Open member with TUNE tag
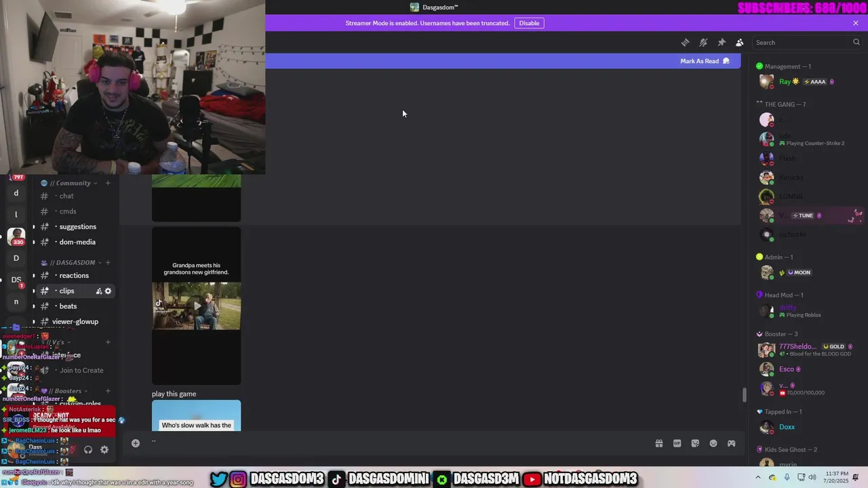 click(x=810, y=216)
